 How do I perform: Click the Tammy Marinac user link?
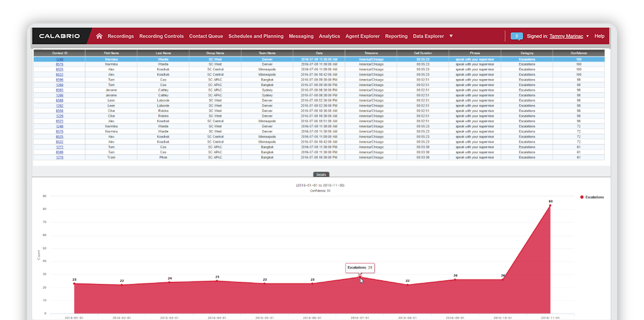(567, 37)
